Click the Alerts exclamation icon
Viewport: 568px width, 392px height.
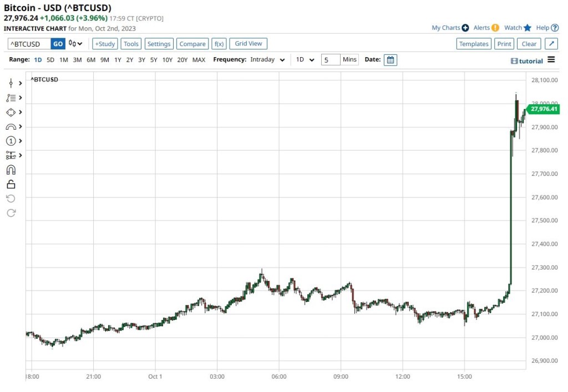[x=495, y=28]
